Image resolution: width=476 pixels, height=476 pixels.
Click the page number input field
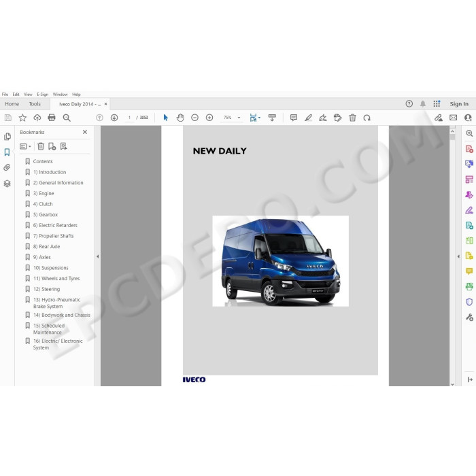pyautogui.click(x=129, y=118)
